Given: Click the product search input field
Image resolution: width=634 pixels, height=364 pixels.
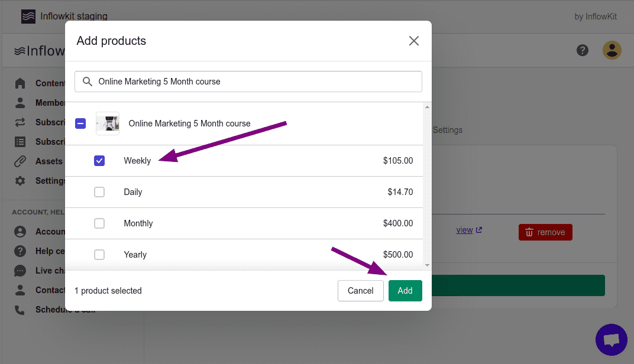Looking at the screenshot, I should (x=254, y=82).
